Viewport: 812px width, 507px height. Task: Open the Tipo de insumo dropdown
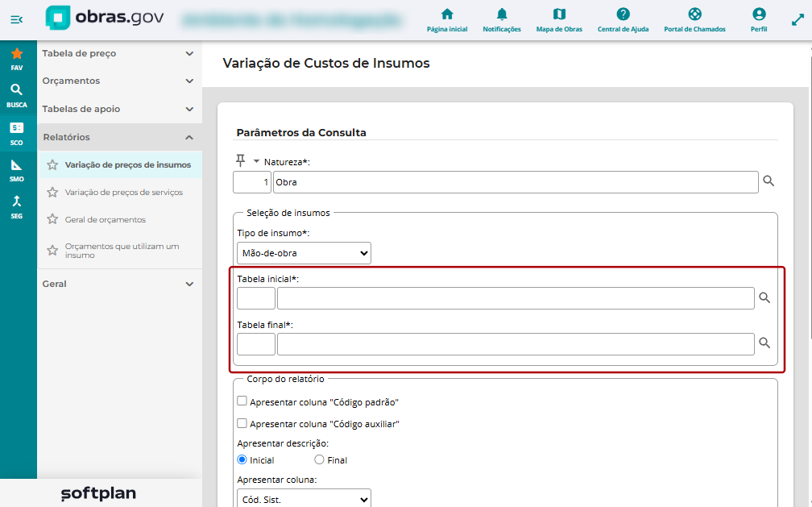(304, 253)
